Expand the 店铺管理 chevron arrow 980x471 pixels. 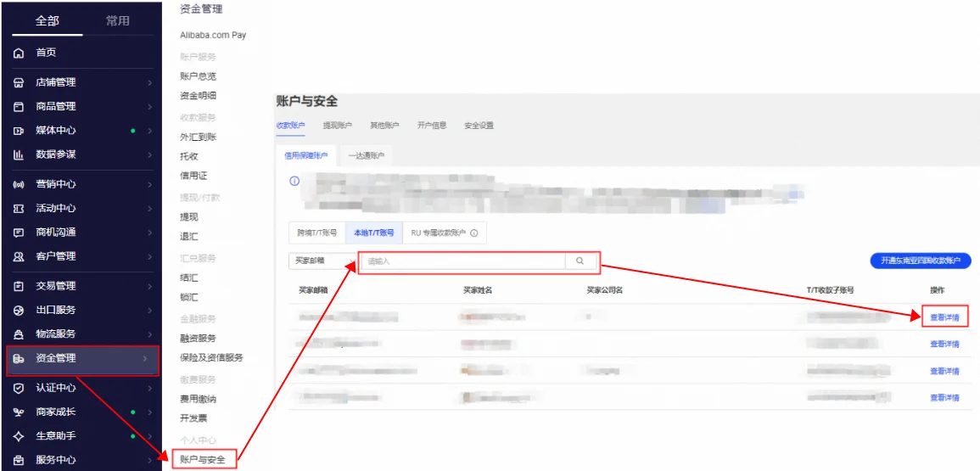click(149, 82)
